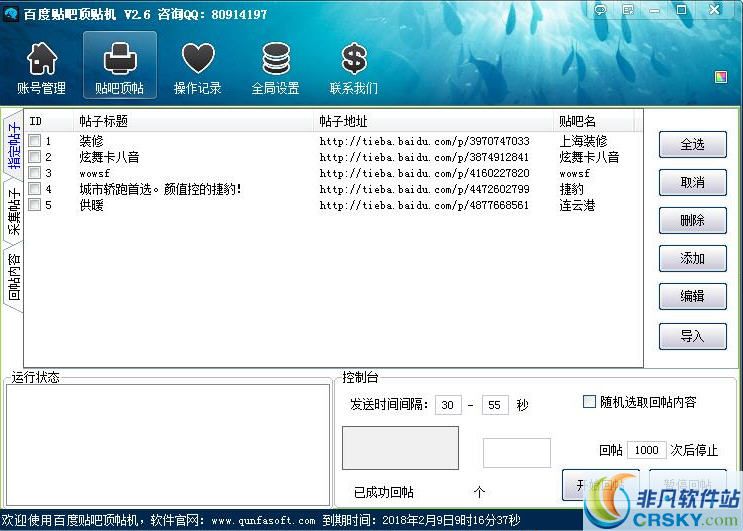This screenshot has height=531, width=743.
Task: Select the 贴吧顶帖 printer icon
Action: [x=119, y=65]
